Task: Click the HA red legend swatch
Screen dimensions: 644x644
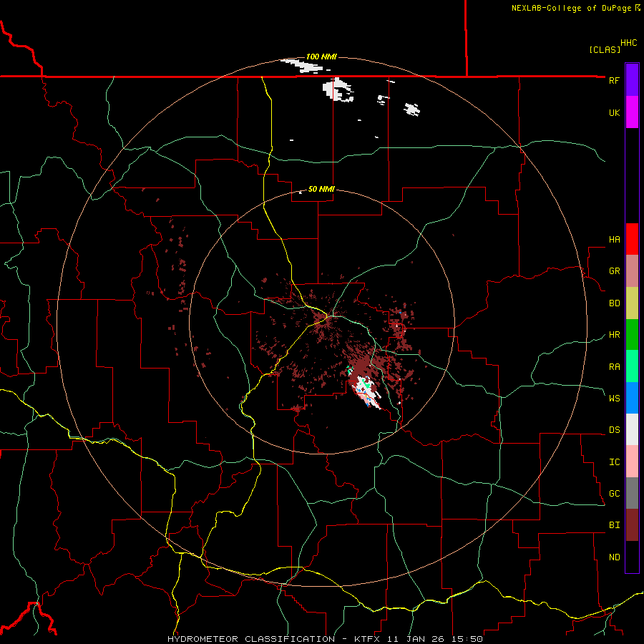Action: point(632,239)
